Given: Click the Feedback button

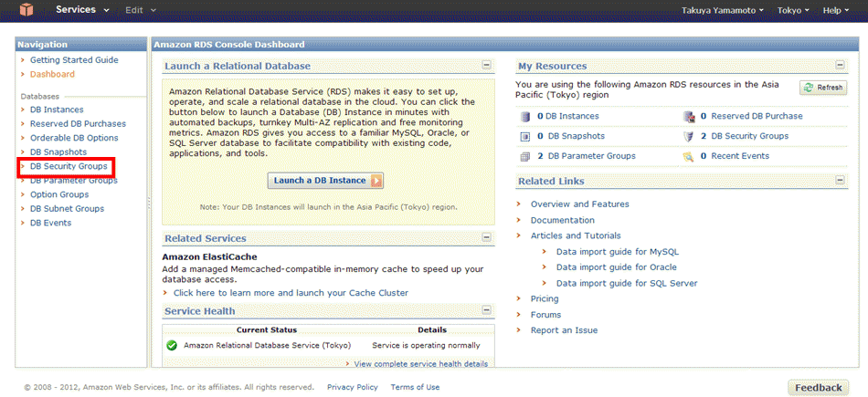Looking at the screenshot, I should 818,388.
